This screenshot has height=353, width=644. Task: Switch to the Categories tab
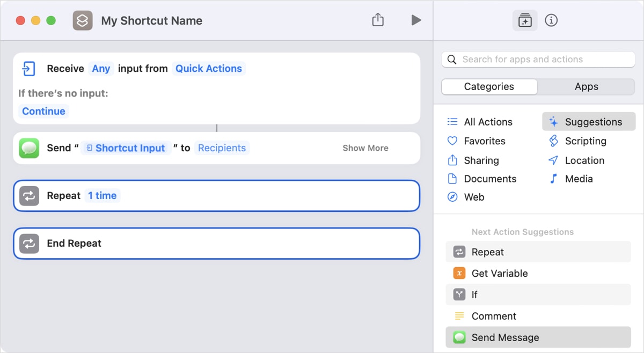489,86
